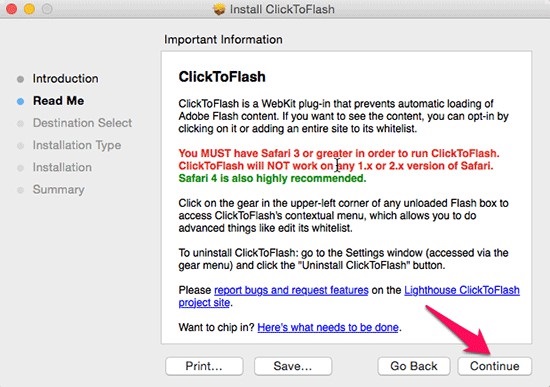Click the blue bullet next to Read Me
Viewport: 550px width, 387px height.
(x=20, y=101)
